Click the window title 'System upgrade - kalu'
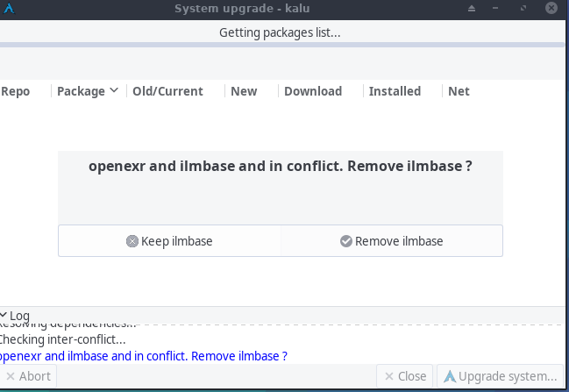Screen dimensions: 569x392 pos(242,9)
